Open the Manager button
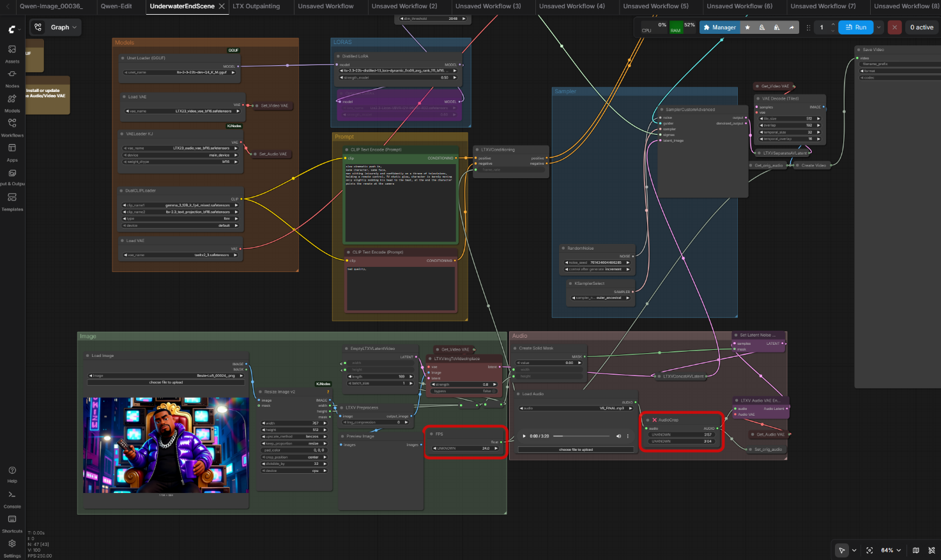 point(720,27)
